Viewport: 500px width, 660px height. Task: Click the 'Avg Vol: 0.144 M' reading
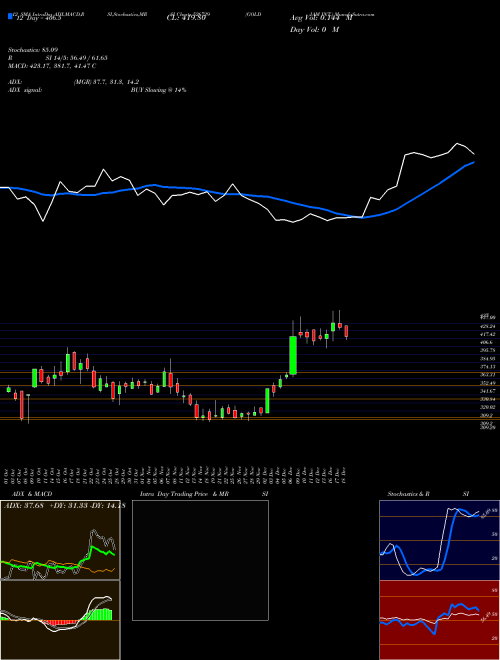click(x=321, y=19)
